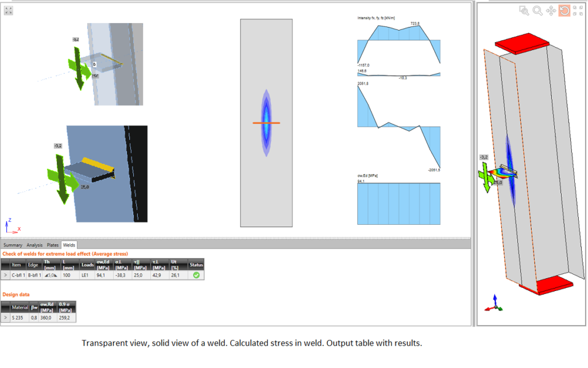Expand the S 235 design data row
The height and width of the screenshot is (368, 588).
pos(5,317)
